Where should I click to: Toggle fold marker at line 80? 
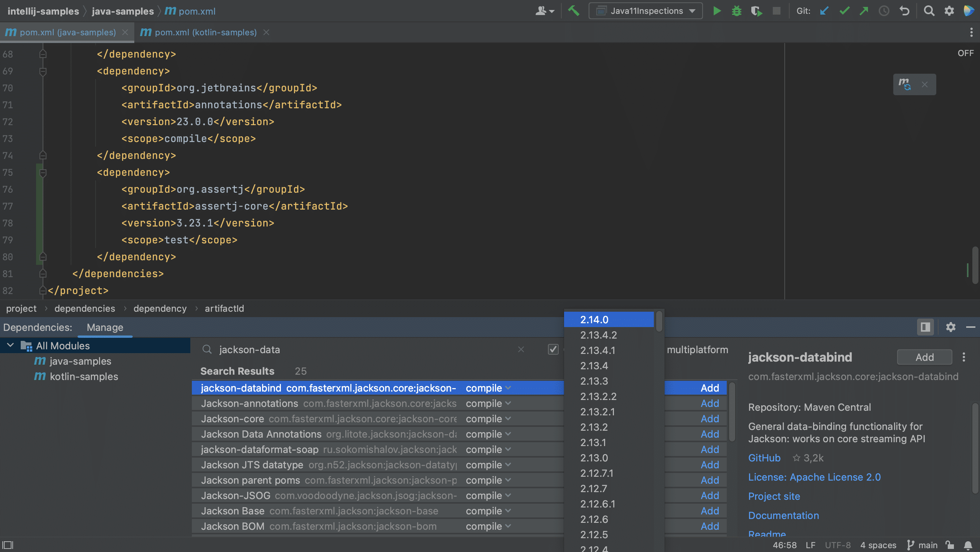click(43, 256)
